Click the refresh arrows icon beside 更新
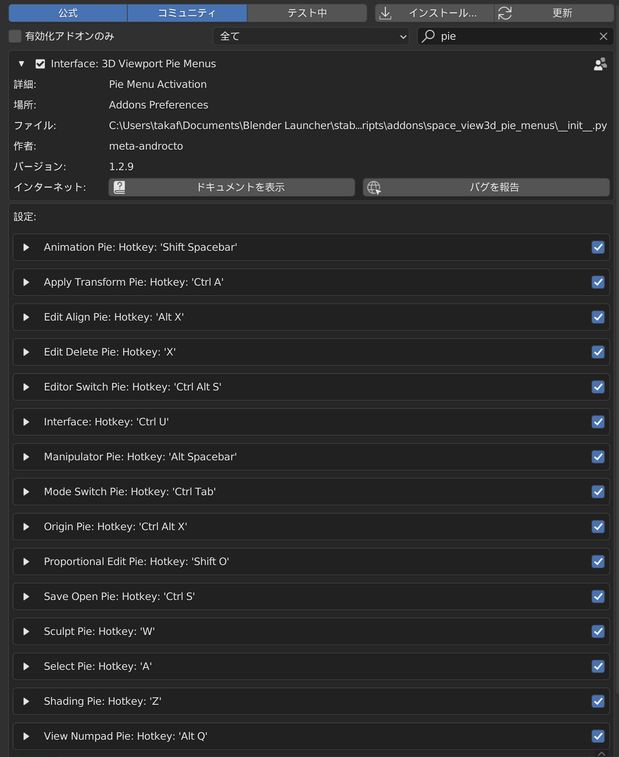The image size is (619, 757). pyautogui.click(x=505, y=13)
